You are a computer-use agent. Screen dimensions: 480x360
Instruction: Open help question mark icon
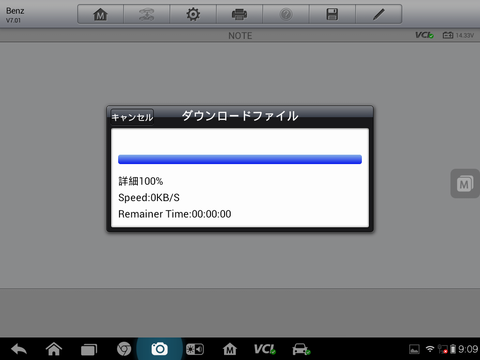point(286,14)
